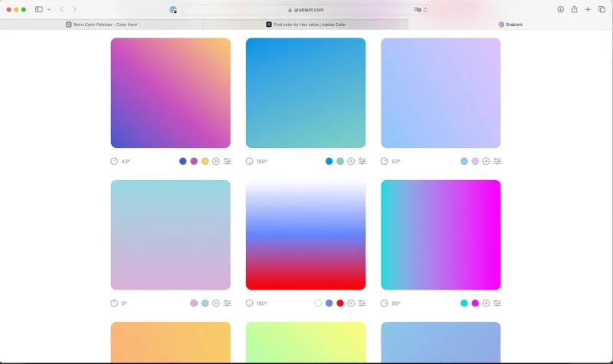The height and width of the screenshot is (364, 613).
Task: Click the green-yellow gradient card in bottom row
Action: [x=306, y=342]
